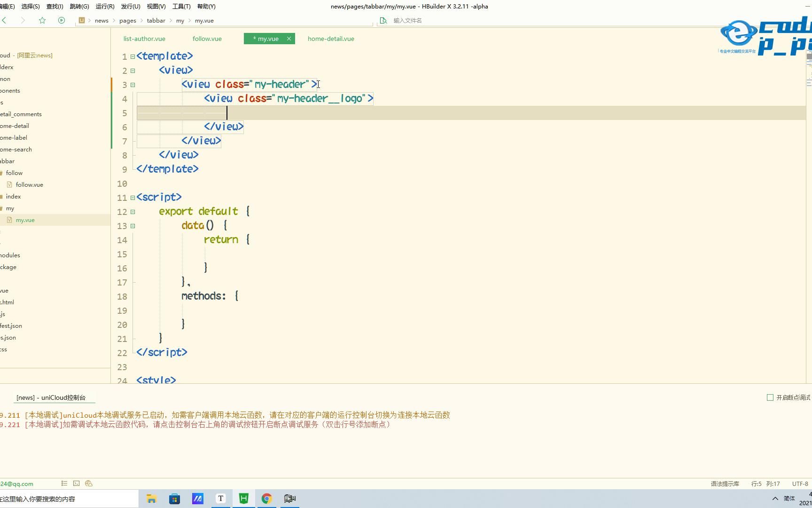The height and width of the screenshot is (508, 812).
Task: Click the pages breadcrumb segment
Action: [x=128, y=20]
